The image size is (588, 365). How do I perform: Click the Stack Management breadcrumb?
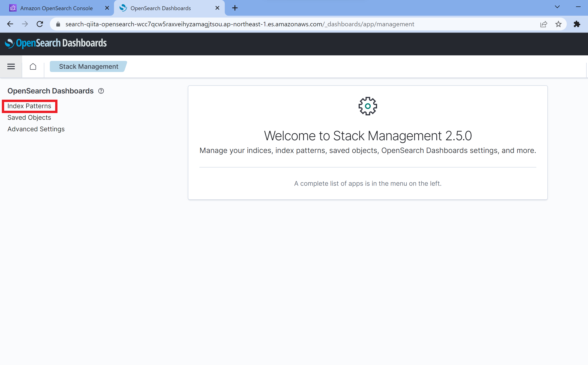(88, 66)
